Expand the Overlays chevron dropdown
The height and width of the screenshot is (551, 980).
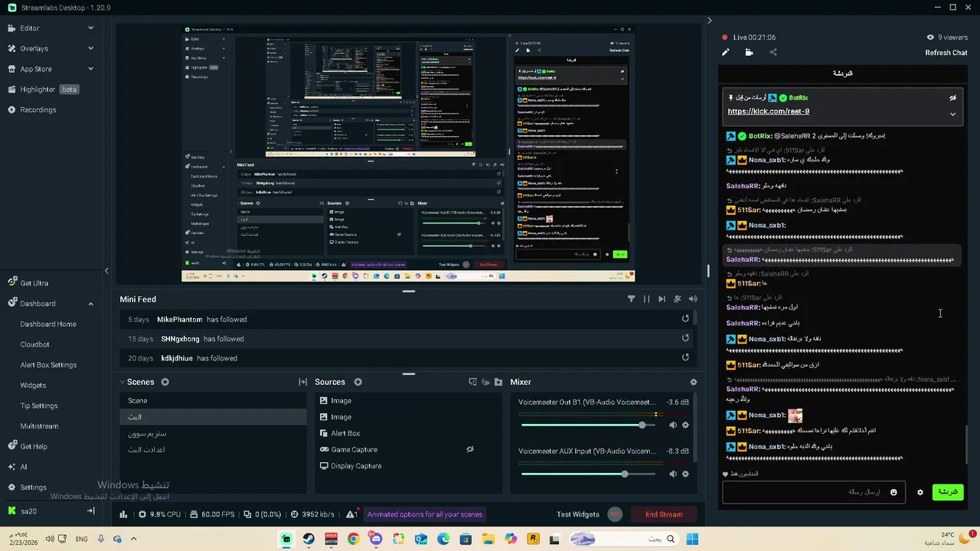pos(90,48)
